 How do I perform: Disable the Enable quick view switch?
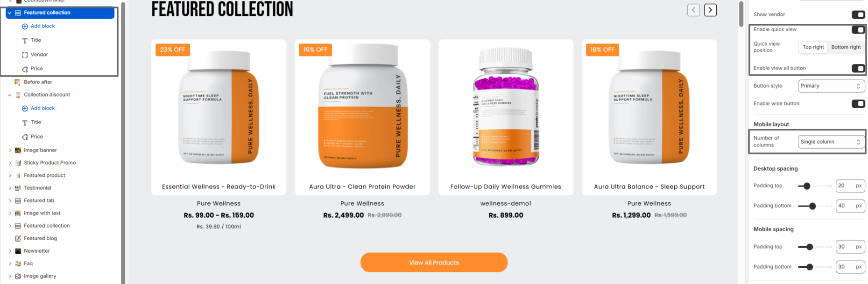pyautogui.click(x=858, y=29)
